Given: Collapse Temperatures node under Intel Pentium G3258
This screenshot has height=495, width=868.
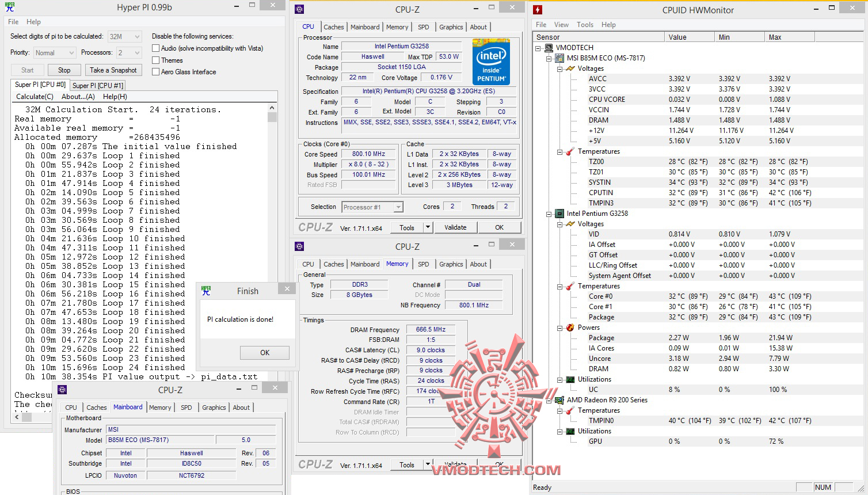Looking at the screenshot, I should tap(559, 286).
